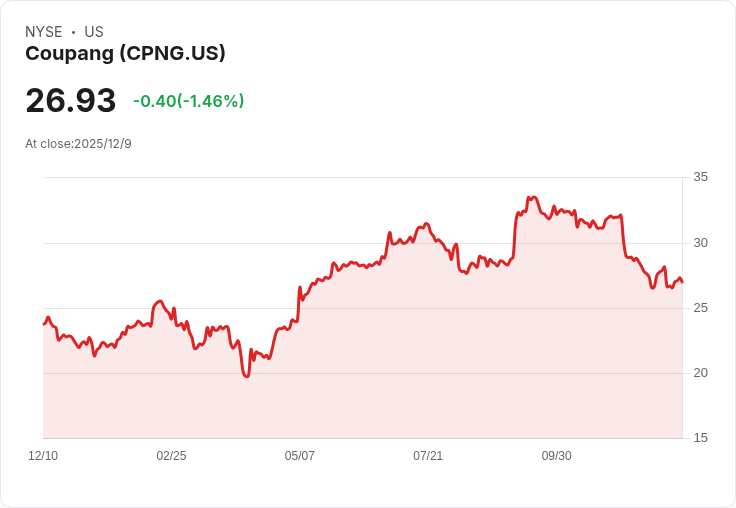Image resolution: width=736 pixels, height=508 pixels.
Task: Click the chart's highest peak near 33.5
Action: point(534,197)
